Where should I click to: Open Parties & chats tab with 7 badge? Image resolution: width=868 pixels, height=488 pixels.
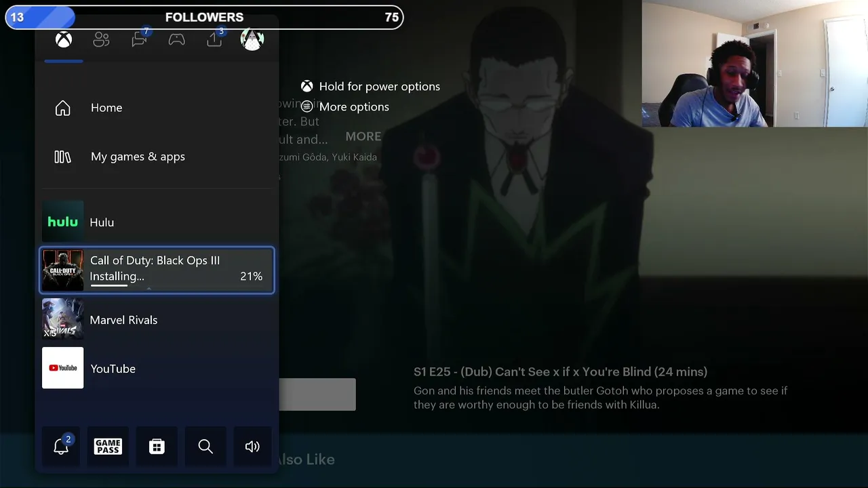(x=140, y=39)
